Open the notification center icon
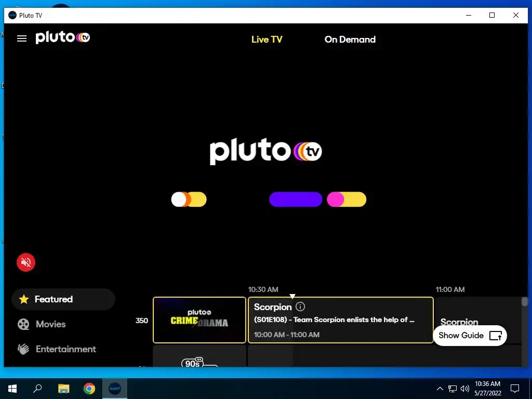532x399 pixels. 515,389
